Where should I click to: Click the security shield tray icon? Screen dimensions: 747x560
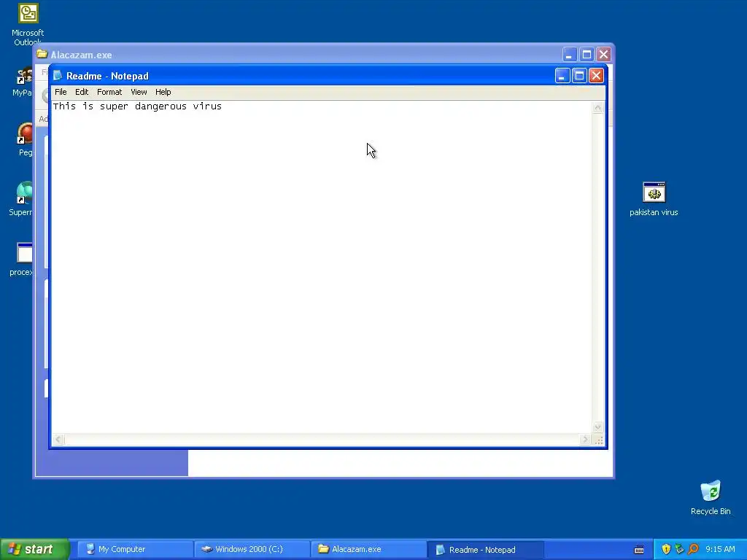pos(666,549)
